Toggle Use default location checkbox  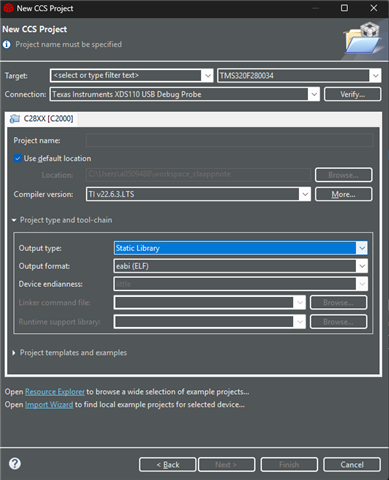[18, 158]
